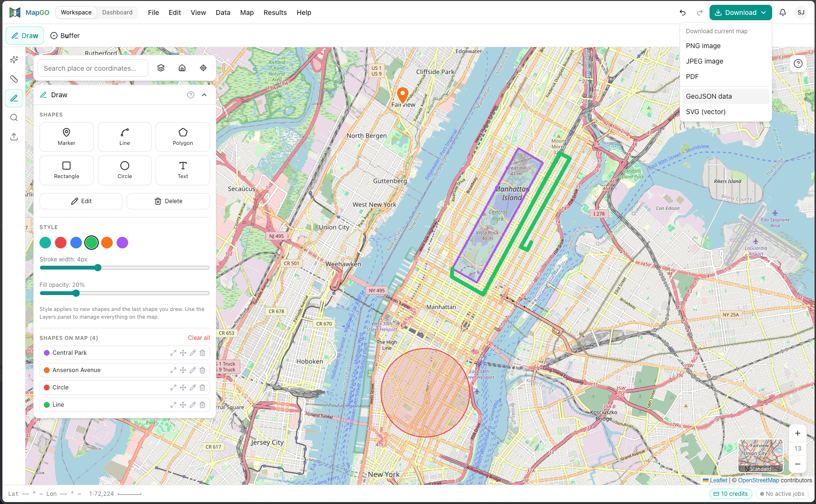
Task: Pick the red color swatch
Action: [x=61, y=243]
